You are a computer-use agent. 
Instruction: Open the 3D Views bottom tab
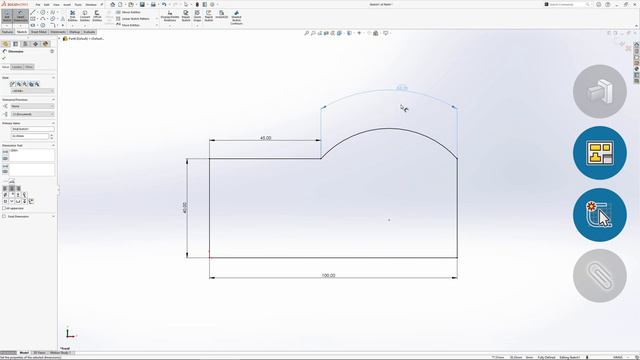click(39, 353)
